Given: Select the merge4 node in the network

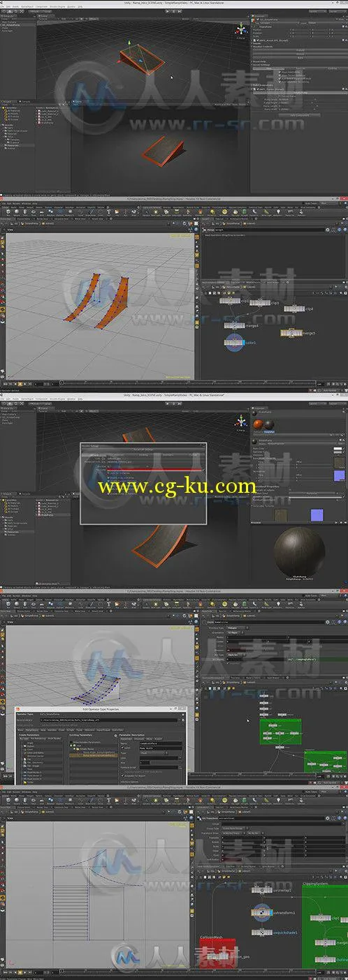Looking at the screenshot, I should click(233, 325).
